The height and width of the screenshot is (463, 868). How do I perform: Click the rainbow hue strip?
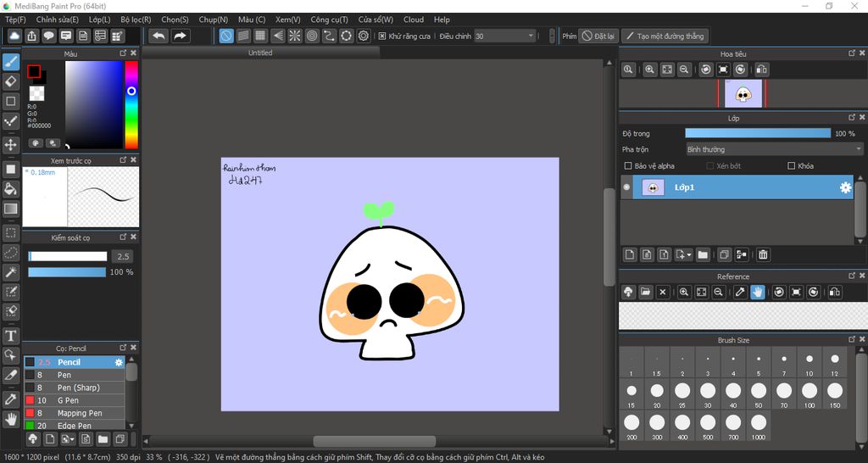pyautogui.click(x=131, y=104)
